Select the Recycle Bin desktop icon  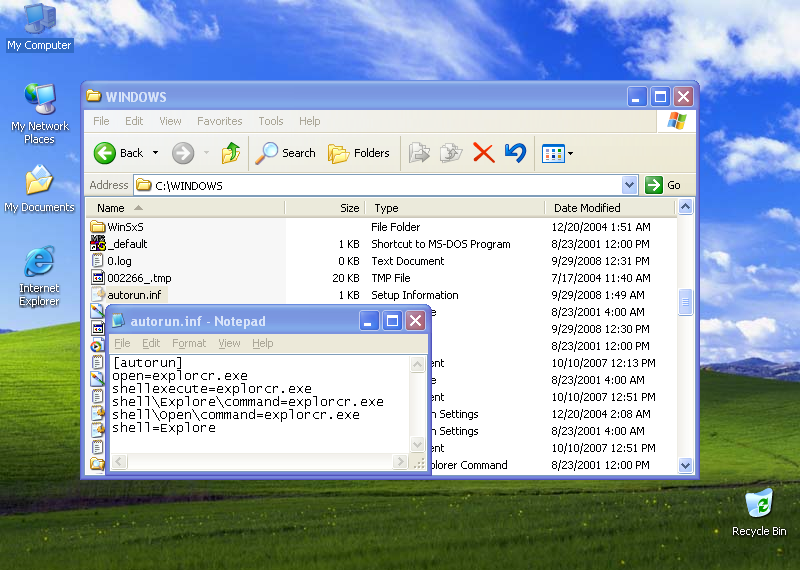tap(759, 512)
